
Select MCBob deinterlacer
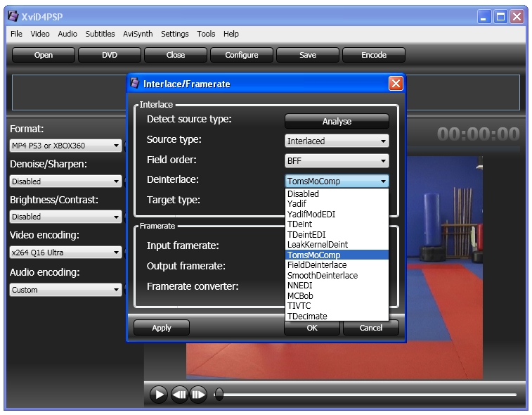pyautogui.click(x=337, y=296)
